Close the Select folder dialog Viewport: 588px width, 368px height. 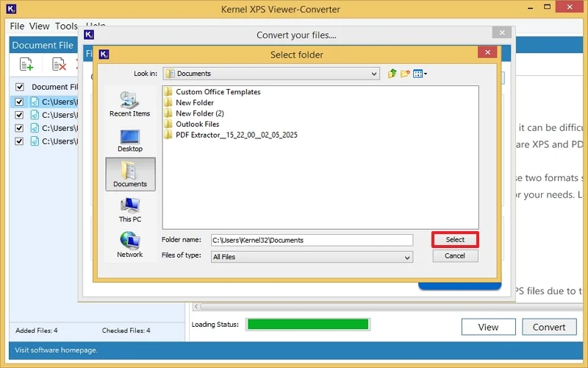pyautogui.click(x=487, y=52)
